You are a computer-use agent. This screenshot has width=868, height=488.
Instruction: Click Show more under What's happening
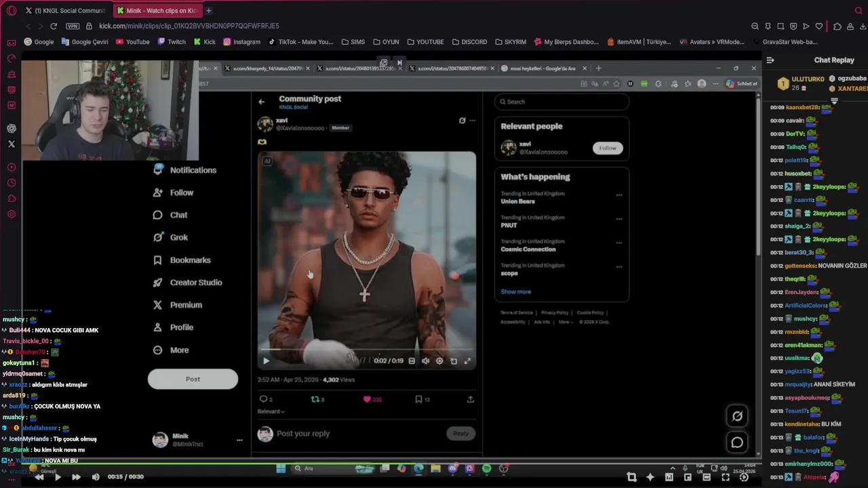pos(515,291)
